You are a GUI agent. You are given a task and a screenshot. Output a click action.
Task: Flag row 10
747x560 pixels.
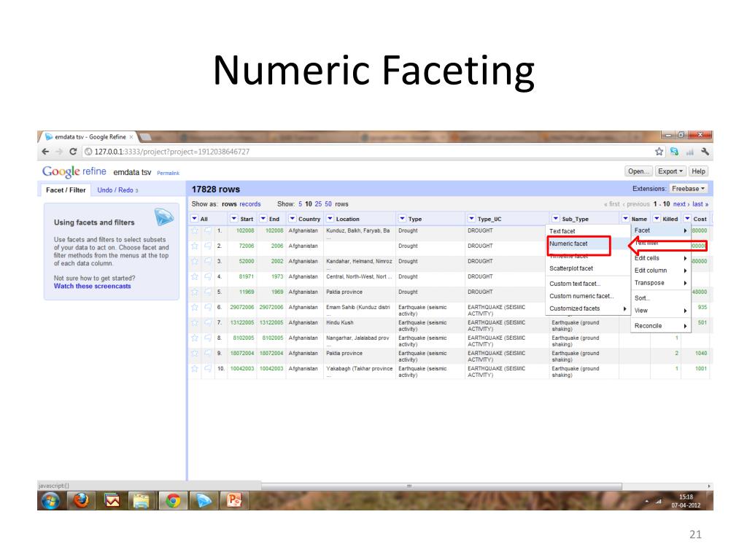coord(208,368)
